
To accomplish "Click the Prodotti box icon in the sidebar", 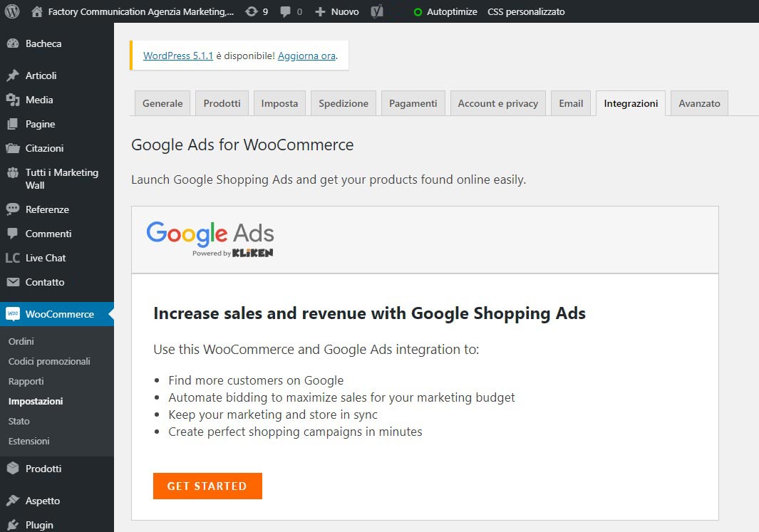I will pyautogui.click(x=13, y=468).
